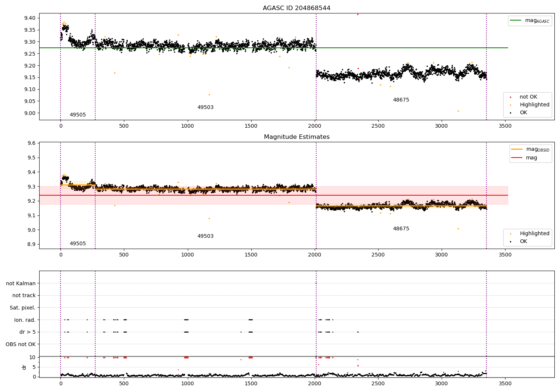Select the mag OBSID legend entry label

(538, 149)
